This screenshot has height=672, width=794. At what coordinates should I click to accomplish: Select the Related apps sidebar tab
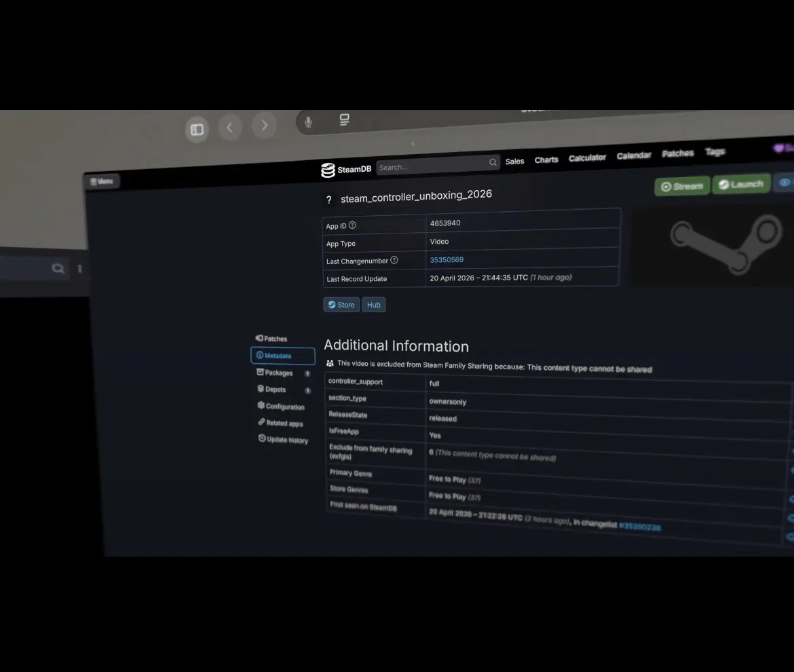pyautogui.click(x=280, y=423)
